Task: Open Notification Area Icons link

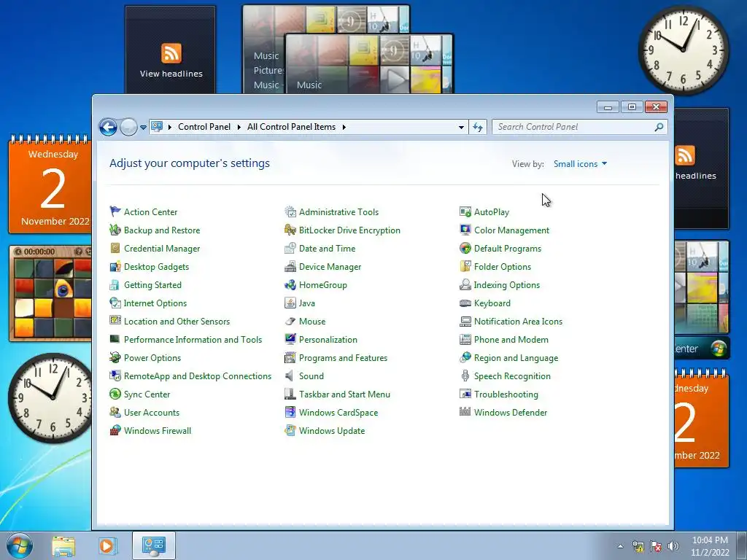Action: (519, 322)
